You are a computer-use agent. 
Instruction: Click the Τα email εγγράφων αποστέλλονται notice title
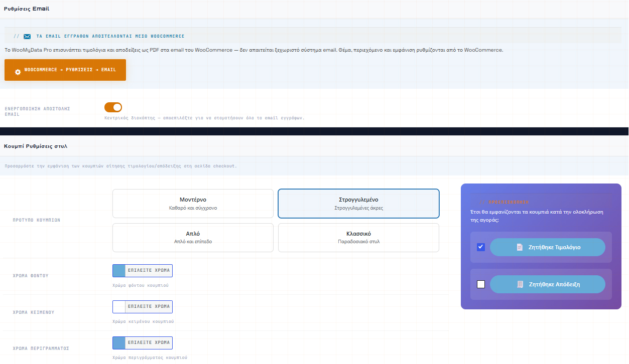coord(110,37)
